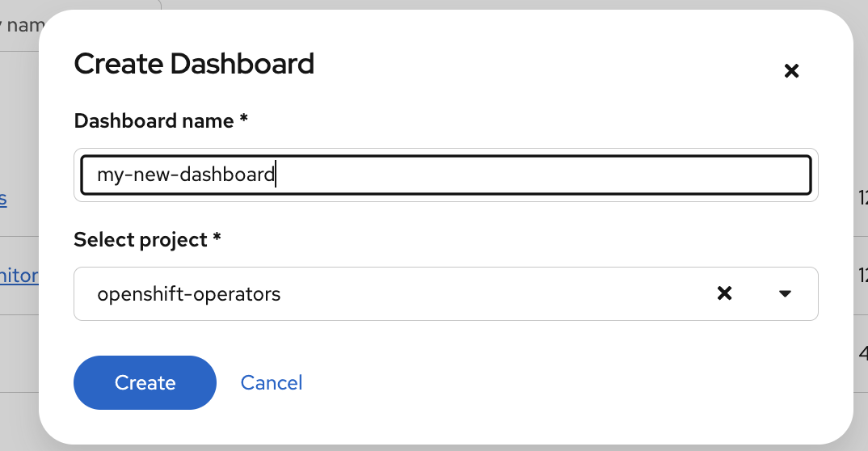868x451 pixels.
Task: Clear the selected openshift-operators project
Action: [x=725, y=293]
